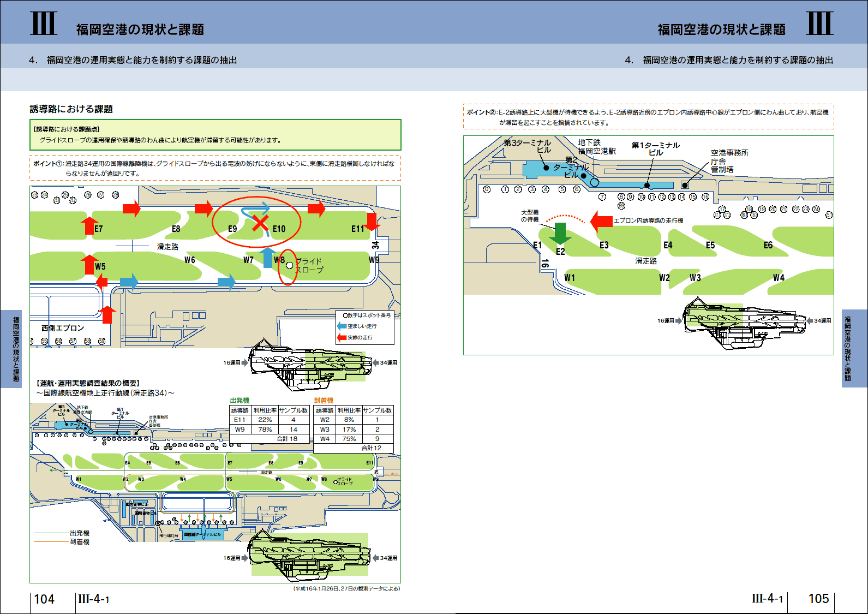
Task: Select the 【運航・運用実態調査結果の概要】 heading
Action: [88, 384]
